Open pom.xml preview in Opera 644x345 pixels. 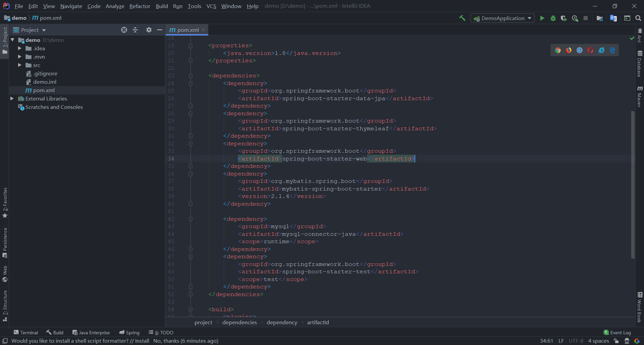point(590,50)
